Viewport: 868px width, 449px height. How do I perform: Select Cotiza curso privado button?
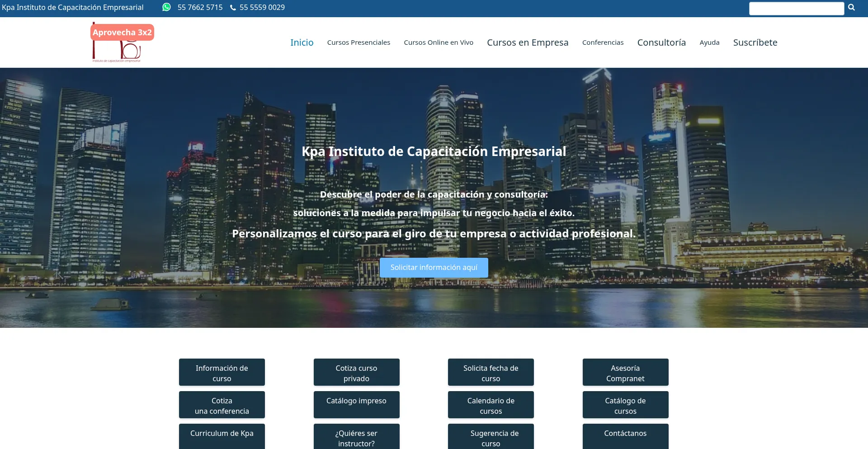pos(356,373)
